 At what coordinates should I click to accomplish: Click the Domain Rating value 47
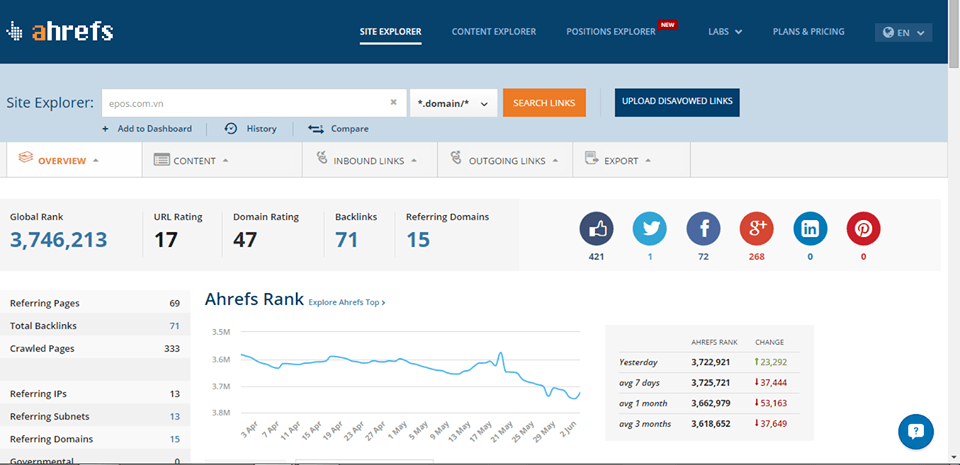pos(245,239)
